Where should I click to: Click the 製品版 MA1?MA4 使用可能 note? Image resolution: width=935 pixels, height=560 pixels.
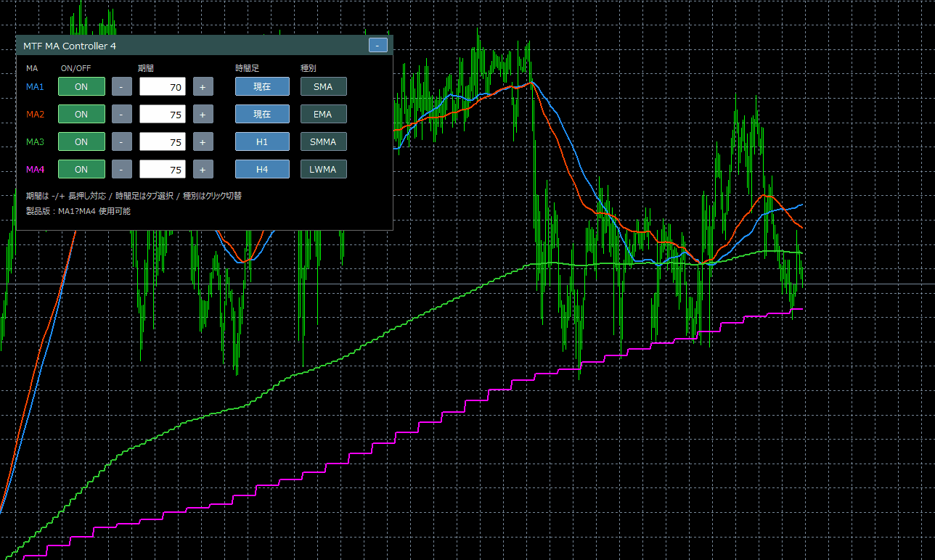78,211
